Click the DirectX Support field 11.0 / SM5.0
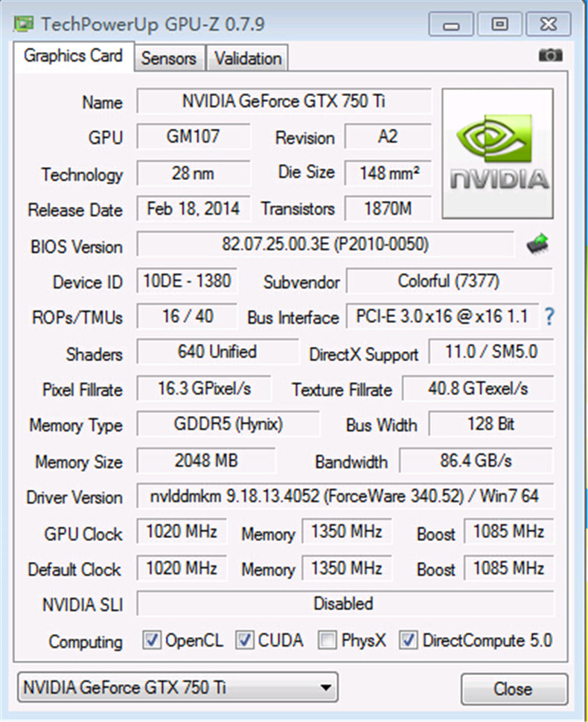588x722 pixels. (x=490, y=352)
